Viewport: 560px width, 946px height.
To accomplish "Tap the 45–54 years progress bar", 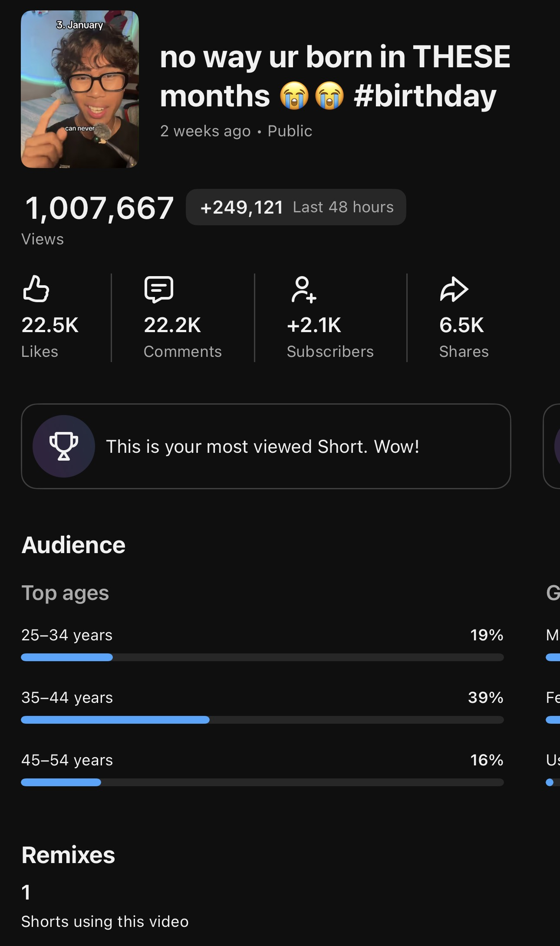I will 262,782.
